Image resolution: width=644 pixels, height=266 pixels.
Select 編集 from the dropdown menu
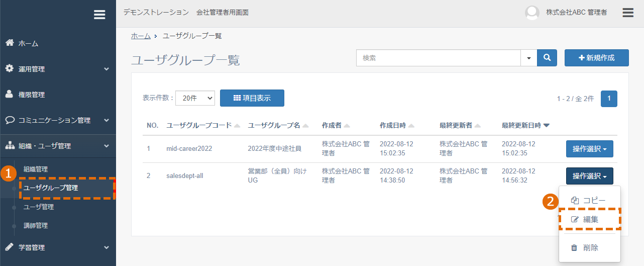tap(590, 220)
